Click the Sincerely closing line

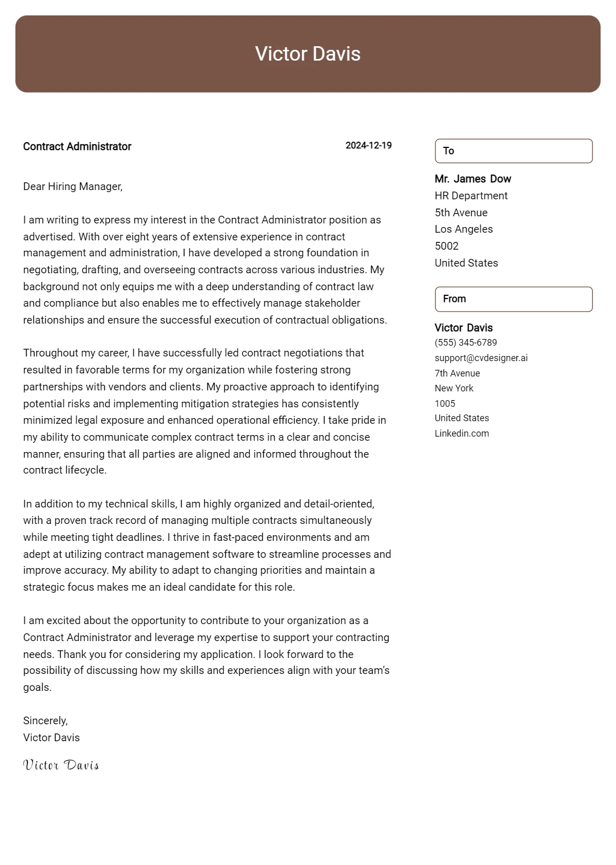pos(45,721)
